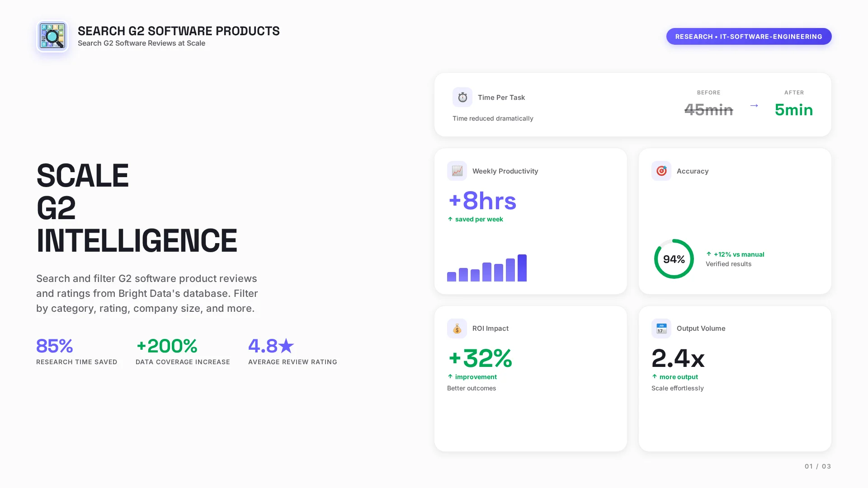Click the SEARCH G2 SOFTWARE PRODUCTS title
The image size is (868, 488).
point(179,31)
